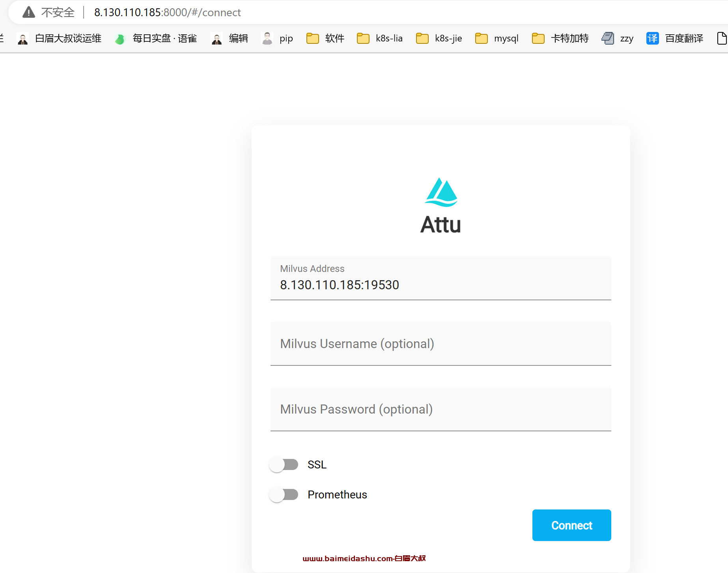Click the browser address bar URL
Image resolution: width=728 pixels, height=573 pixels.
167,12
